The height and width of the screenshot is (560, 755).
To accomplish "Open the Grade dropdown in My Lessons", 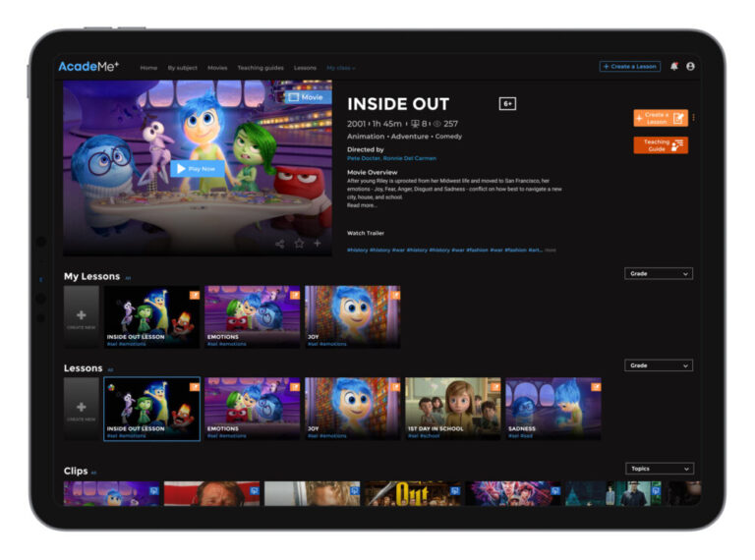I will click(x=659, y=274).
